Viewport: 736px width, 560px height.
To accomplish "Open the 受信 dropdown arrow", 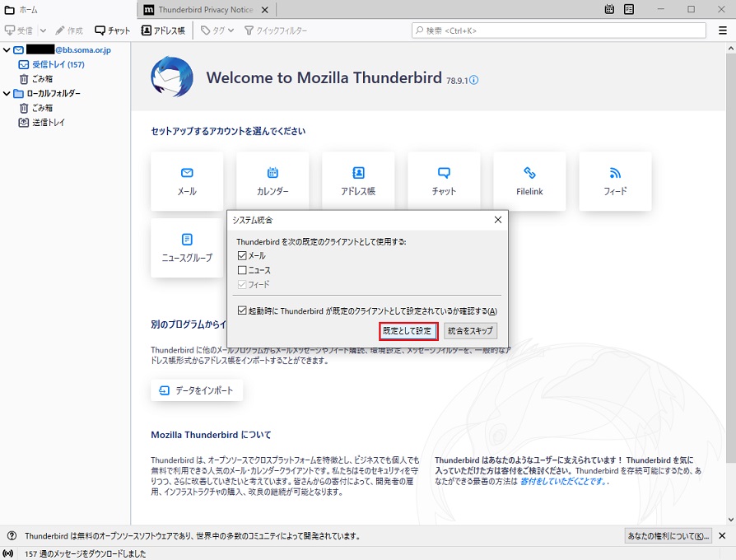I will (x=43, y=30).
